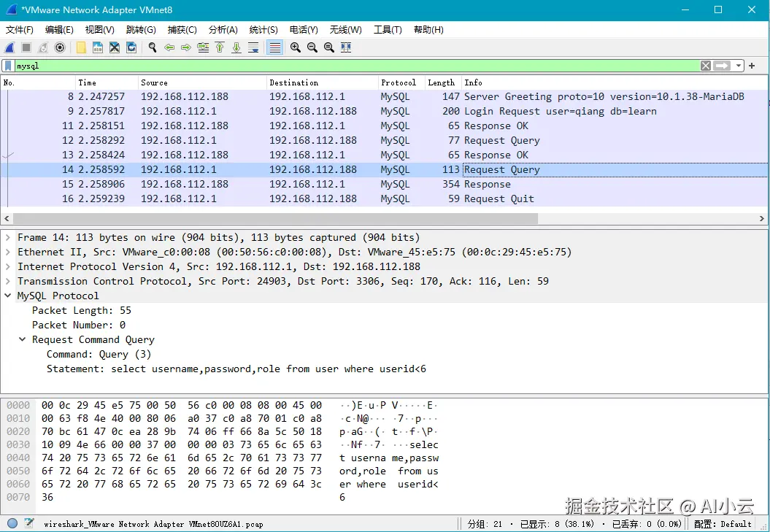Image resolution: width=770 pixels, height=532 pixels.
Task: Select the Statement select username line
Action: (236, 369)
